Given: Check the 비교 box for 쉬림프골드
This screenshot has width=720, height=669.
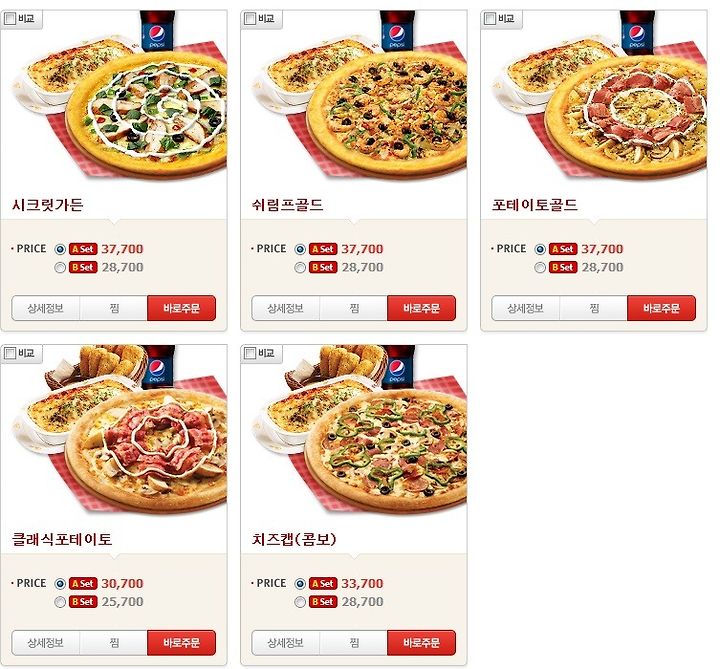Looking at the screenshot, I should [x=250, y=19].
